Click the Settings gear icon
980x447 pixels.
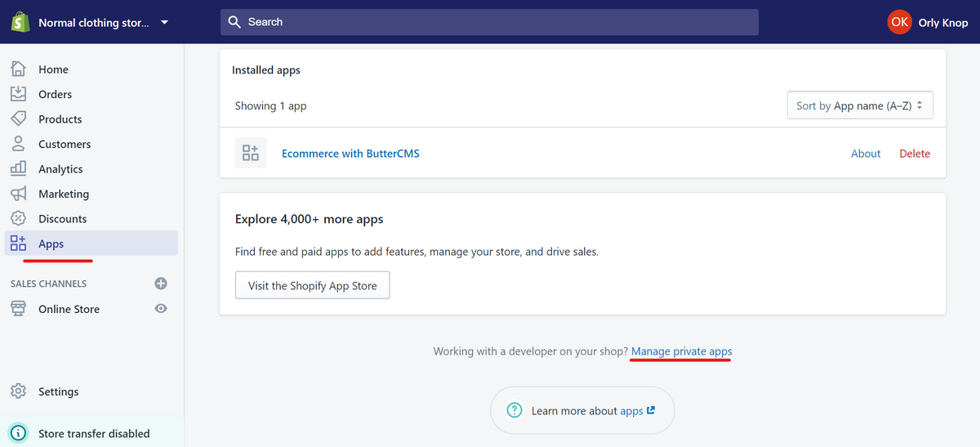(18, 391)
